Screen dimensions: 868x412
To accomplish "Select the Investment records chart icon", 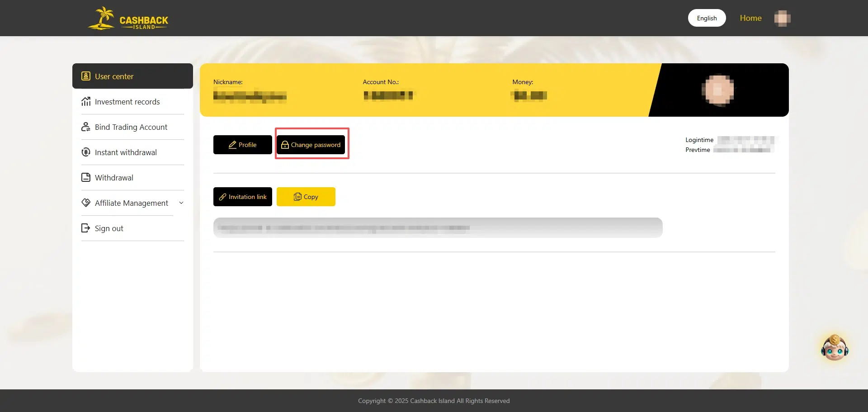I will tap(86, 101).
